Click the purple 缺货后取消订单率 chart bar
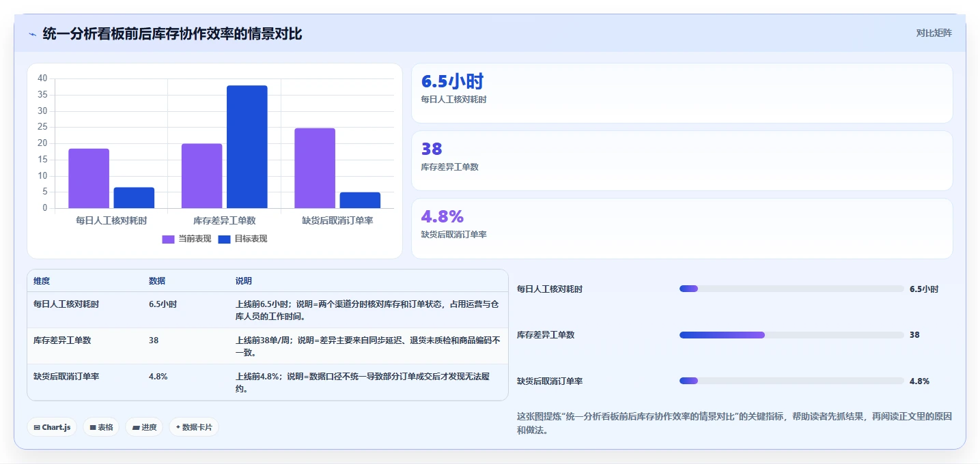 (315, 168)
